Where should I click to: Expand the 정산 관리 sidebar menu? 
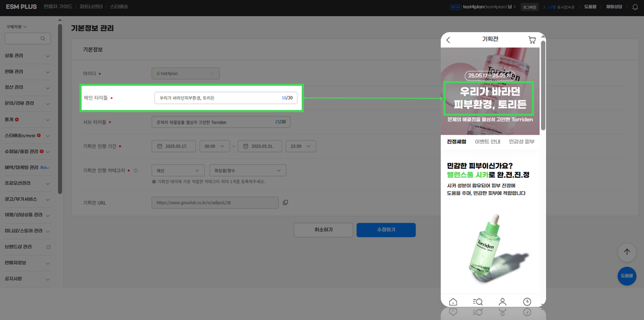click(28, 87)
